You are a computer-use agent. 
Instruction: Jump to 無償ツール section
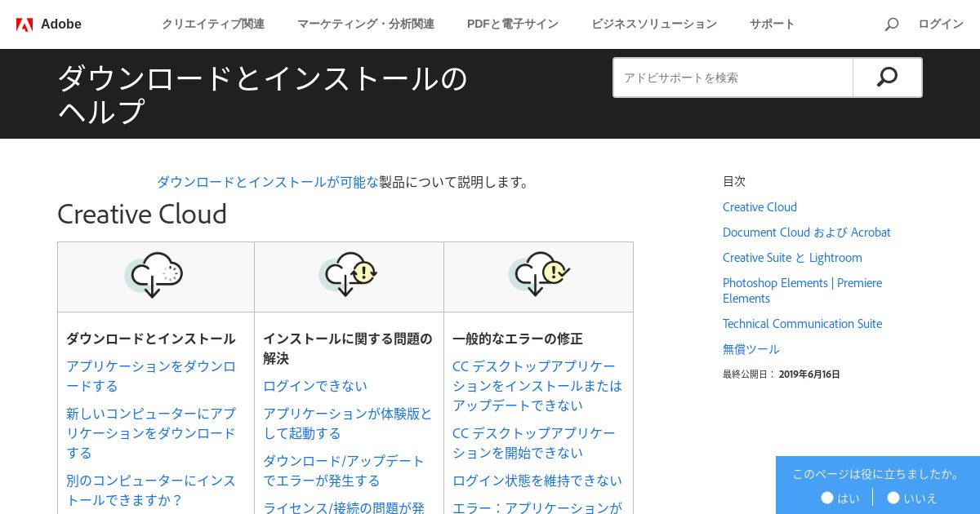pos(751,349)
